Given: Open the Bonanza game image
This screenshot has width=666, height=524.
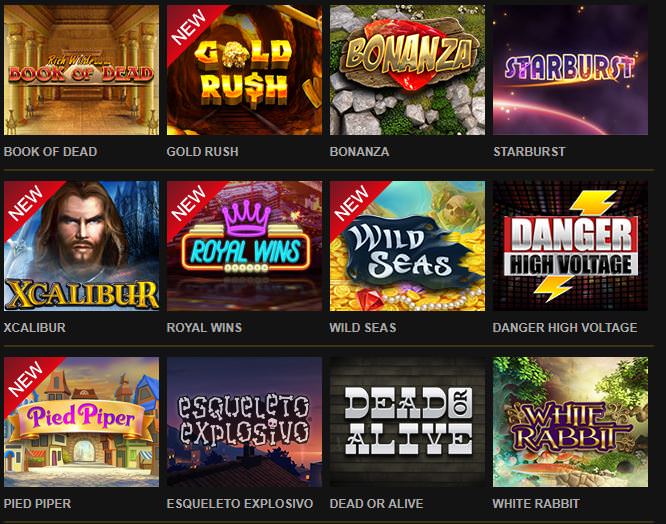Looking at the screenshot, I should coord(407,70).
